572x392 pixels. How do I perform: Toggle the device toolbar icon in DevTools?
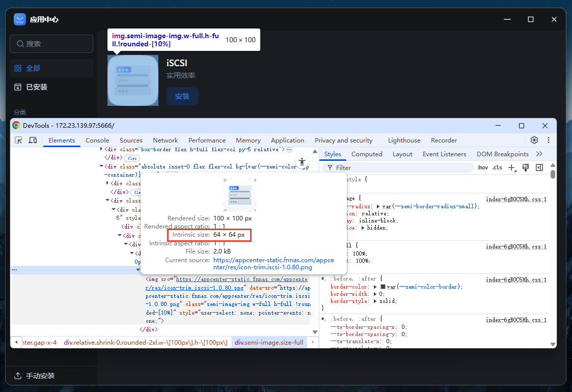(x=33, y=140)
